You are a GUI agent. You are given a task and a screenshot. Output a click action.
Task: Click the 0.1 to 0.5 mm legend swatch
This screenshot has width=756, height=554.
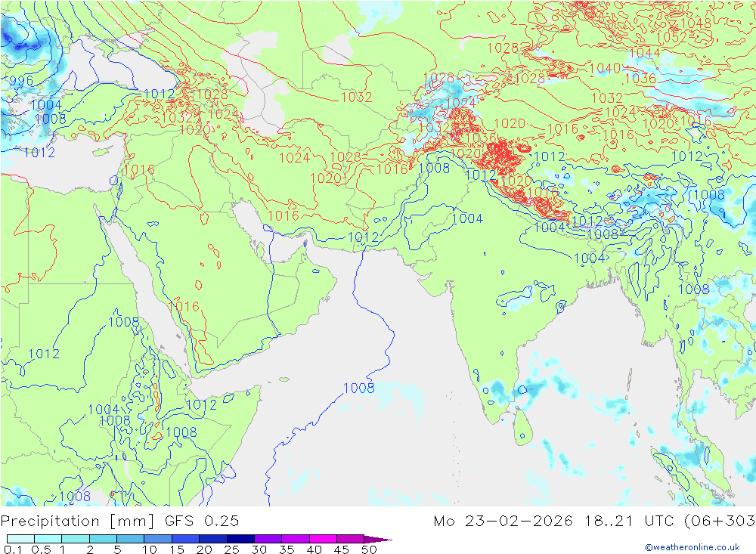(20, 539)
